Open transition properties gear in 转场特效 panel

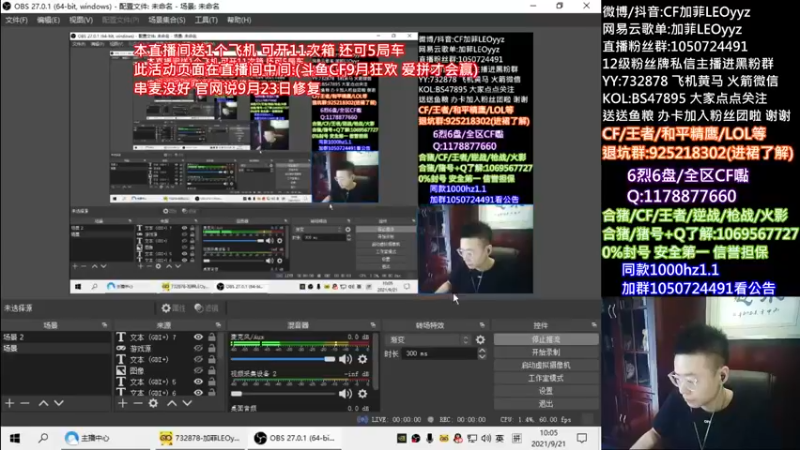pos(480,340)
